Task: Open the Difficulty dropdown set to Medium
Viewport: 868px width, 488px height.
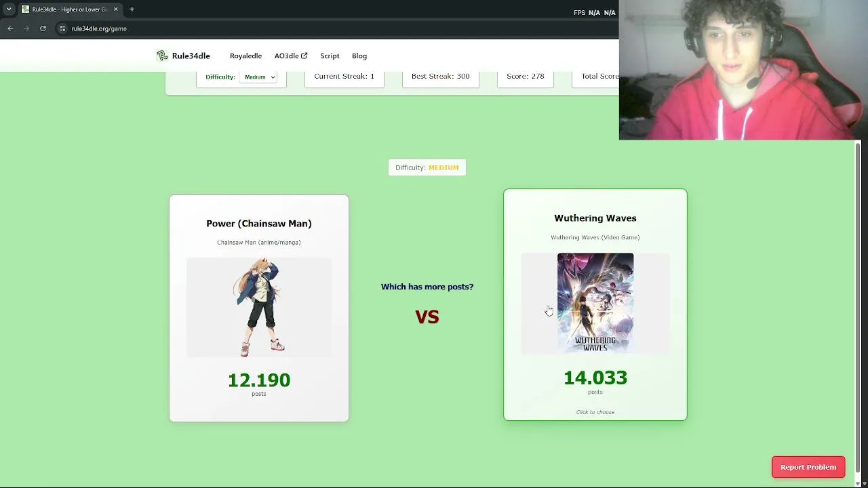Action: [260, 77]
